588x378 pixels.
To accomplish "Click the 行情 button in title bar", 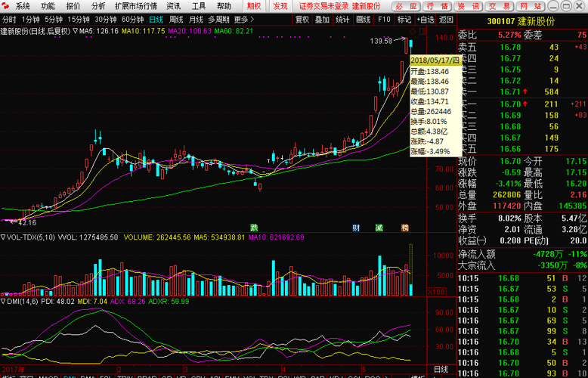I will [437, 6].
